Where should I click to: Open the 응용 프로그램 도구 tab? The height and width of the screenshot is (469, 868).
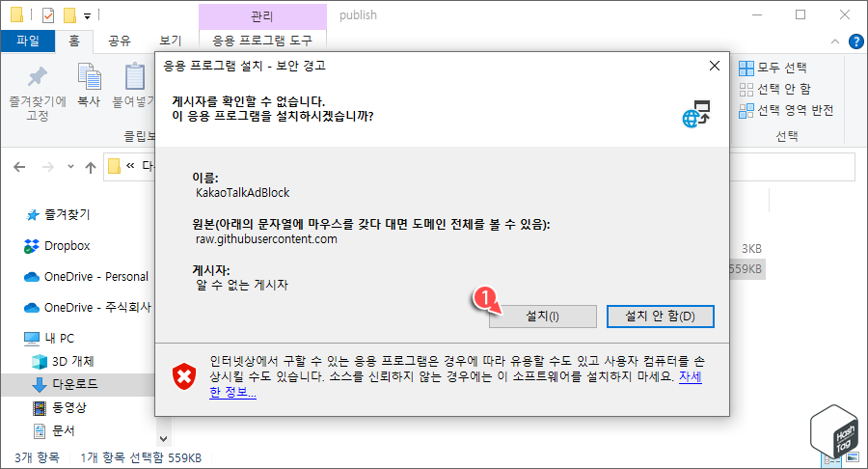click(262, 41)
